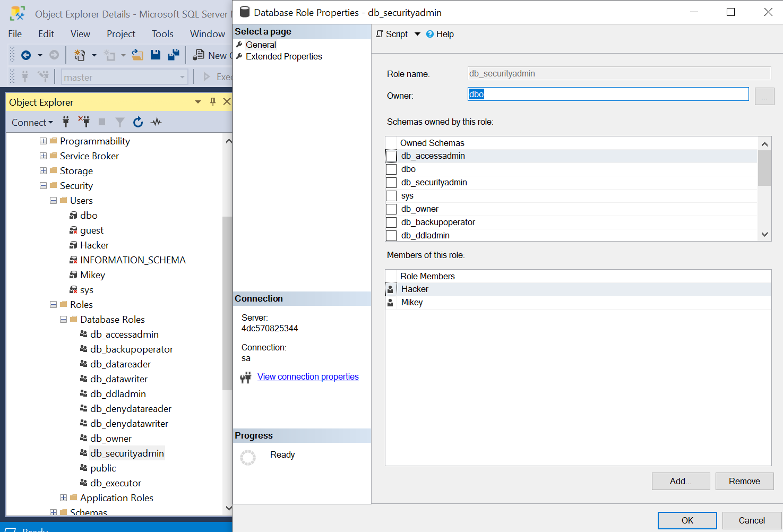Check the db_accessadmin owned schema box
783x532 pixels.
click(391, 156)
